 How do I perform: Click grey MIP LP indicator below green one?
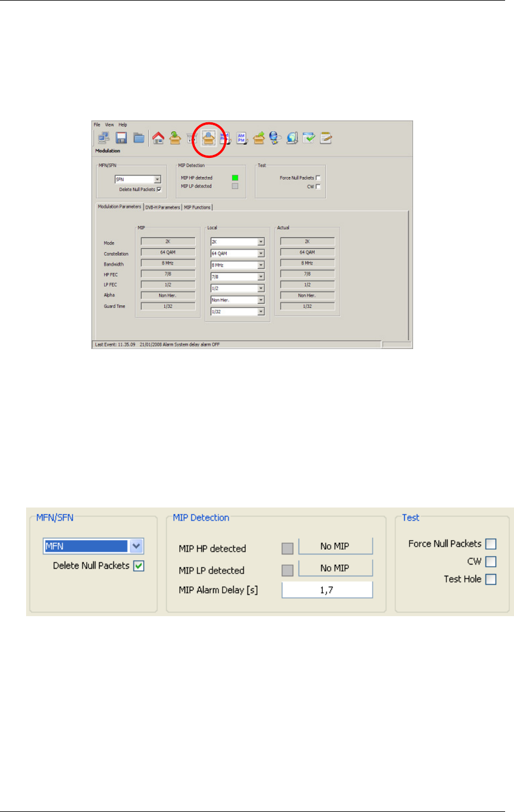tap(234, 186)
